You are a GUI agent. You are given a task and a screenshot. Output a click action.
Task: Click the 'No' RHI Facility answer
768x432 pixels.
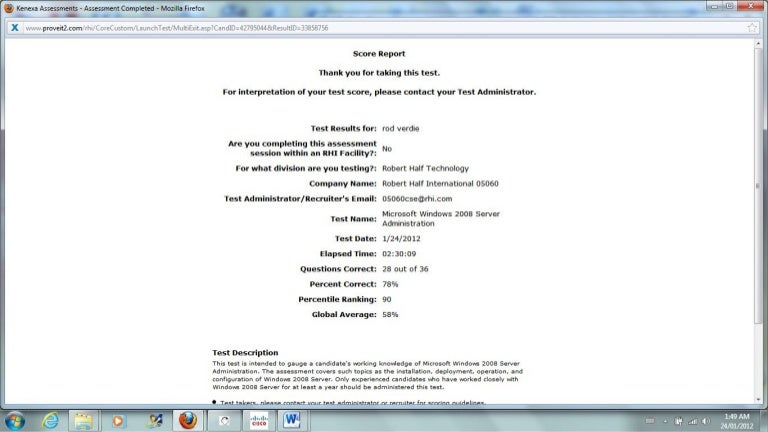pos(387,149)
